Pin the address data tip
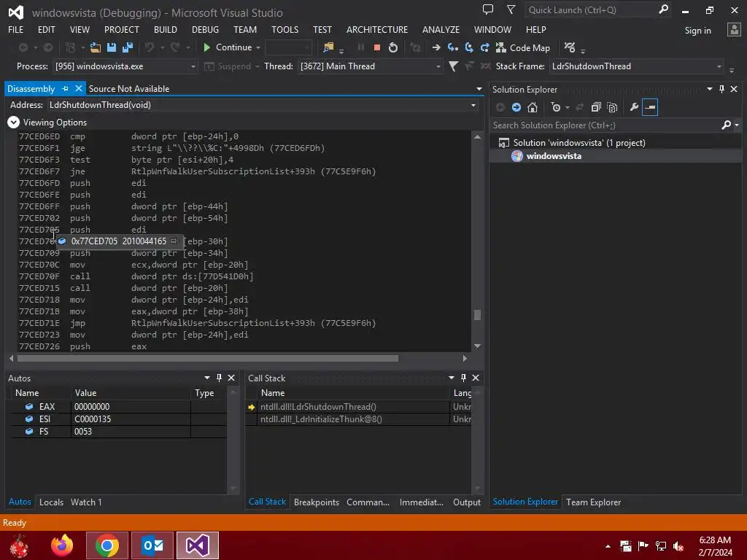 [x=174, y=241]
